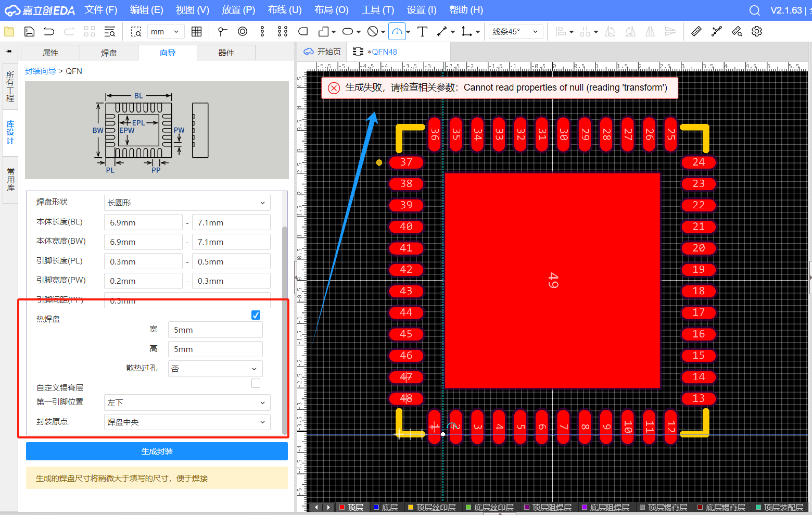
Task: Open settings gear icon in toolbar
Action: [x=756, y=32]
